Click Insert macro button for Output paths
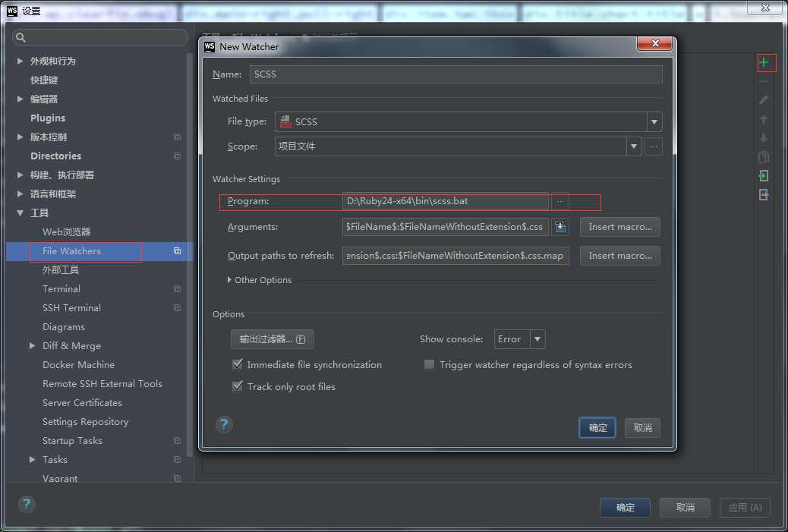The image size is (788, 532). 619,256
